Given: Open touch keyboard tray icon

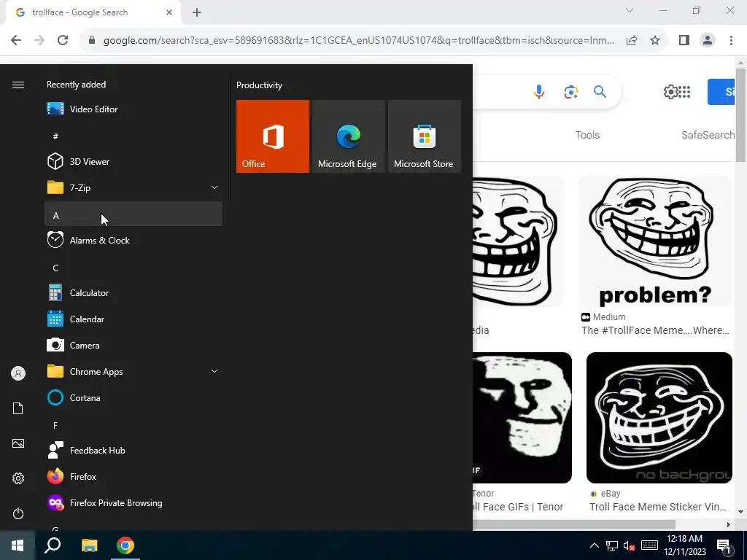Looking at the screenshot, I should pyautogui.click(x=649, y=545).
